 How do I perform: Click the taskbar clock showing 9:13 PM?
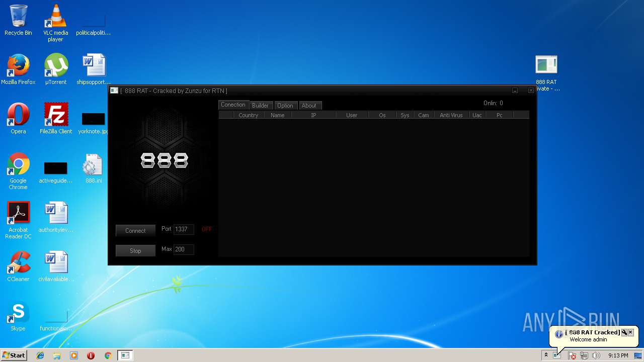coord(618,355)
